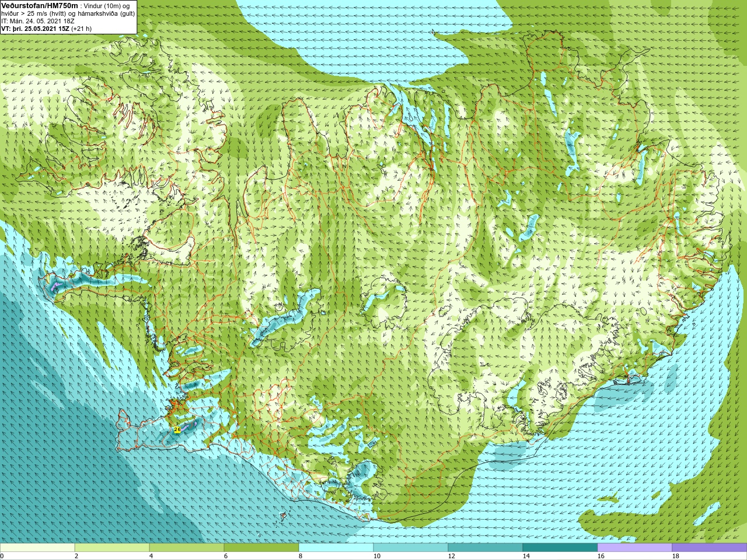The image size is (747, 560).
Task: Click the medium green 4–6 m/s color swatch
Action: [x=187, y=548]
